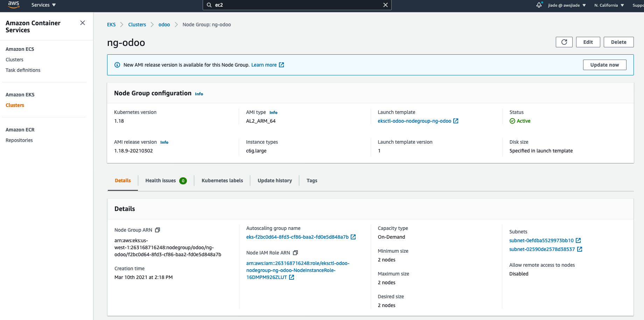Click the search field containing ec2
The image size is (644, 320).
(294, 5)
